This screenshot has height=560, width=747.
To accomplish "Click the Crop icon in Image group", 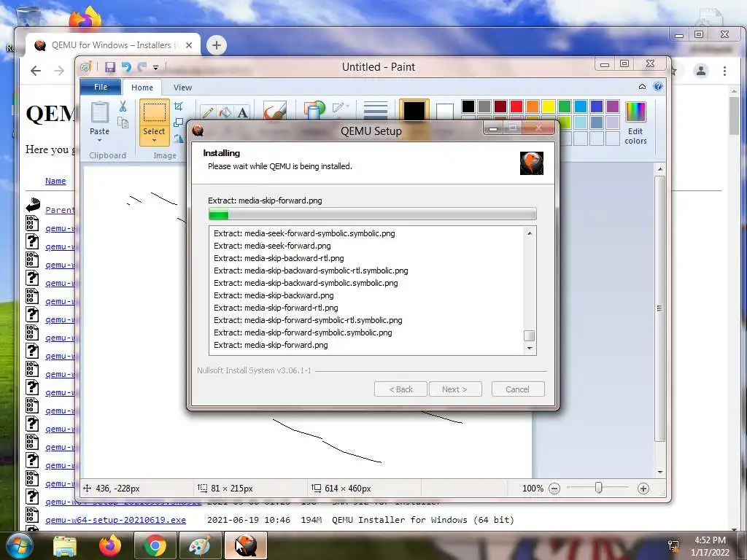I will tap(179, 106).
